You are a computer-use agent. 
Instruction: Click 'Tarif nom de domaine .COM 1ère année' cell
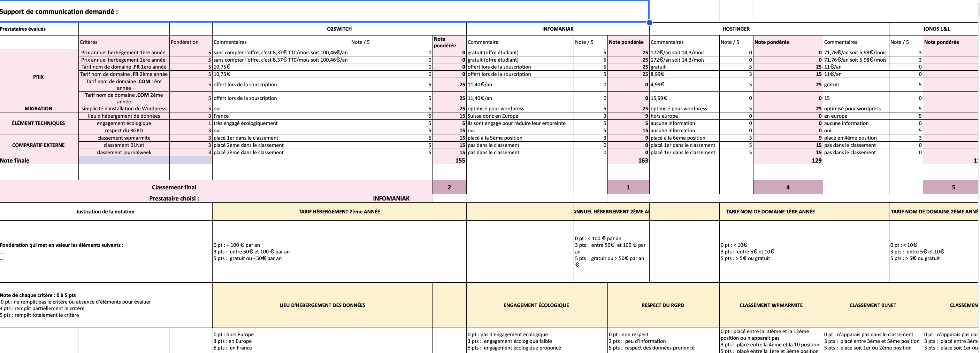click(x=124, y=84)
